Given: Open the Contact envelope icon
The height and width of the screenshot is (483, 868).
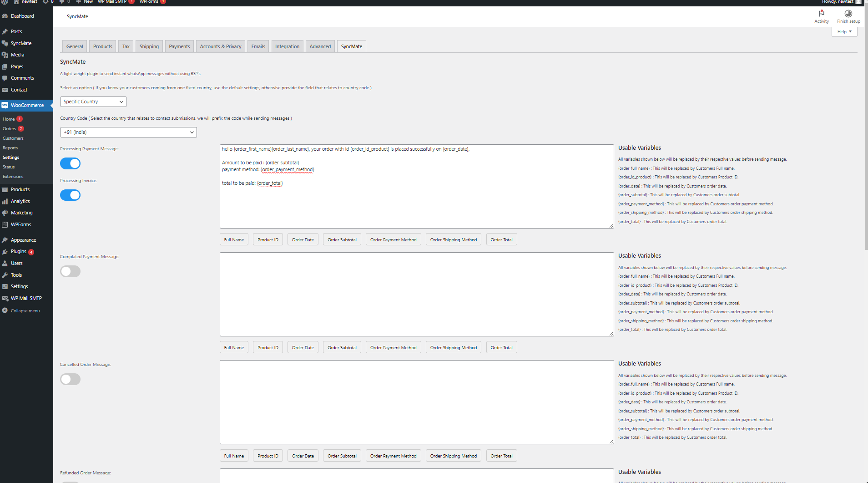Looking at the screenshot, I should point(5,90).
